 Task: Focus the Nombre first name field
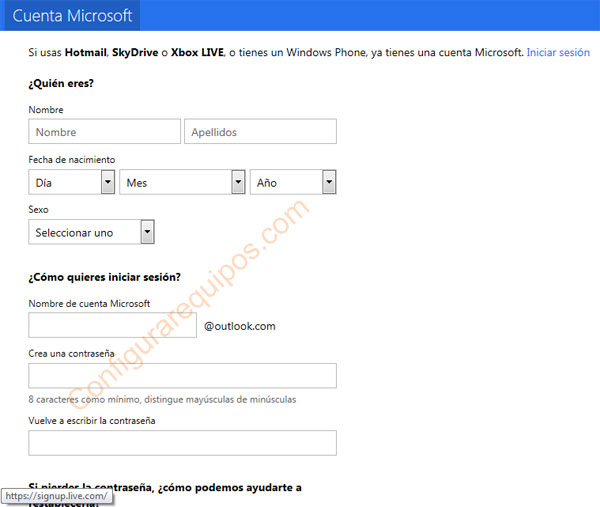[x=104, y=132]
